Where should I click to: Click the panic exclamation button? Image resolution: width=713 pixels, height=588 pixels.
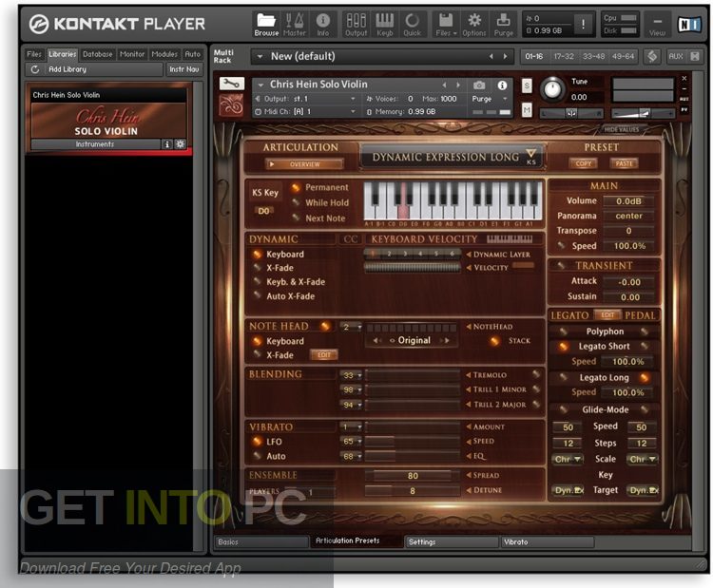583,25
